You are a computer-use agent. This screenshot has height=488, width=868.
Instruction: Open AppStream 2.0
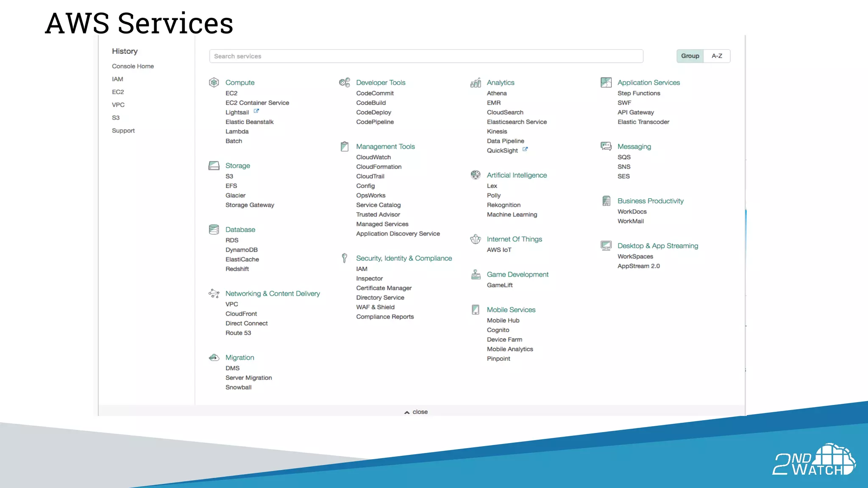(x=639, y=266)
